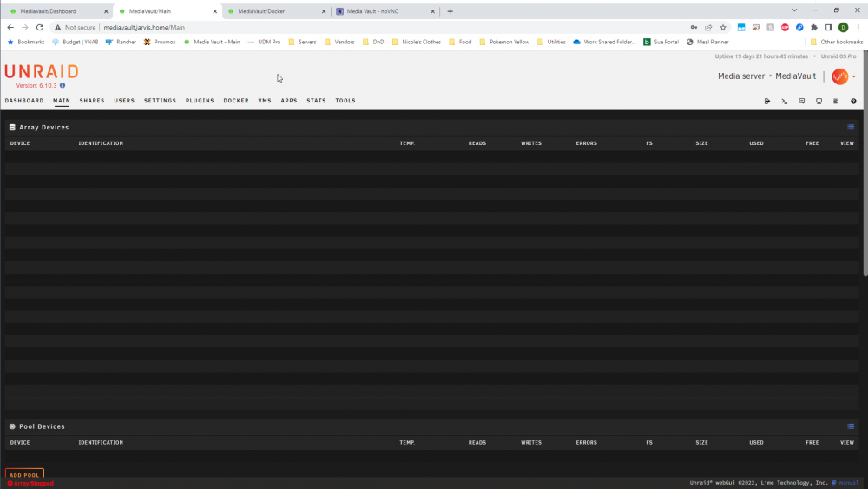
Task: Click the Pool Devices panel icon
Action: coord(12,426)
